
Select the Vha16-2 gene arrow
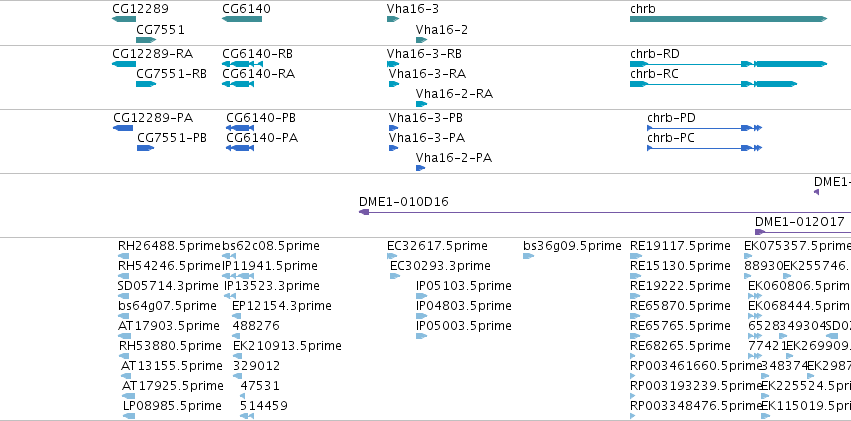(422, 40)
